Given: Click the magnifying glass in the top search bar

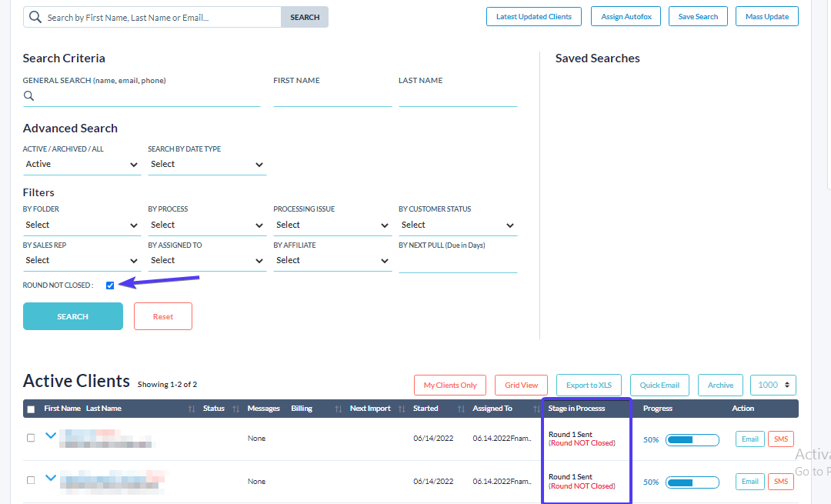Looking at the screenshot, I should coord(35,16).
